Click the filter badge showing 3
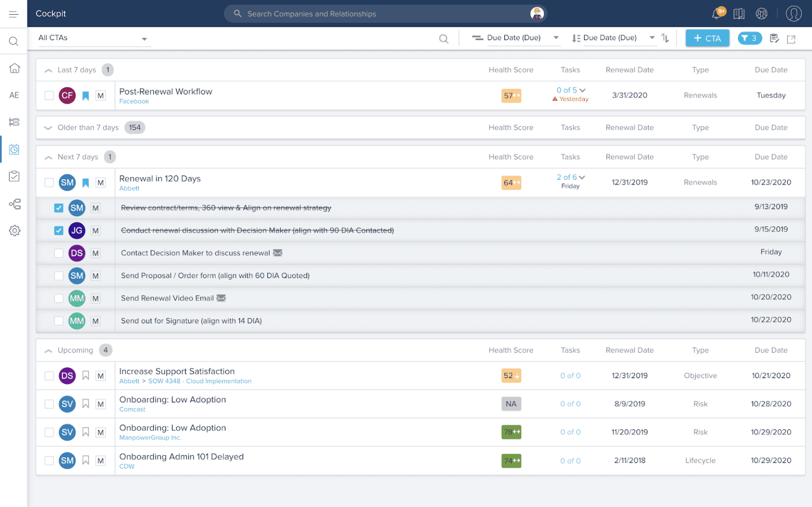The image size is (812, 507). (x=749, y=38)
